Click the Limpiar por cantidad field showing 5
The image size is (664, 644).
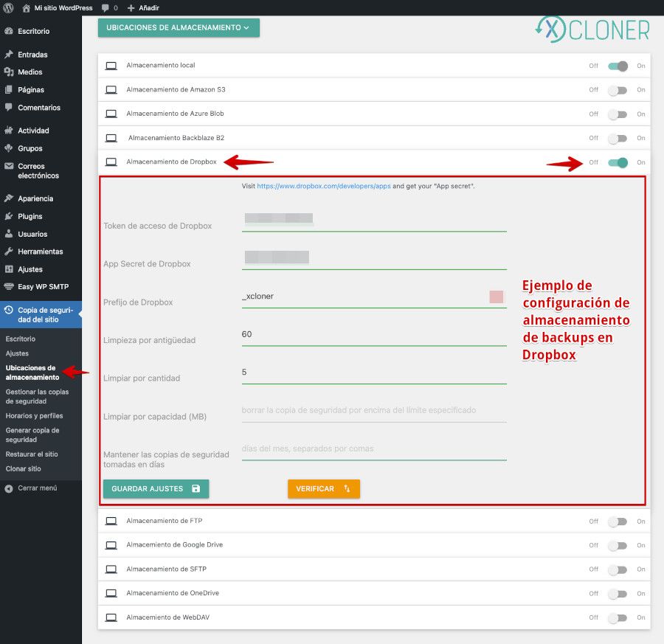click(374, 373)
